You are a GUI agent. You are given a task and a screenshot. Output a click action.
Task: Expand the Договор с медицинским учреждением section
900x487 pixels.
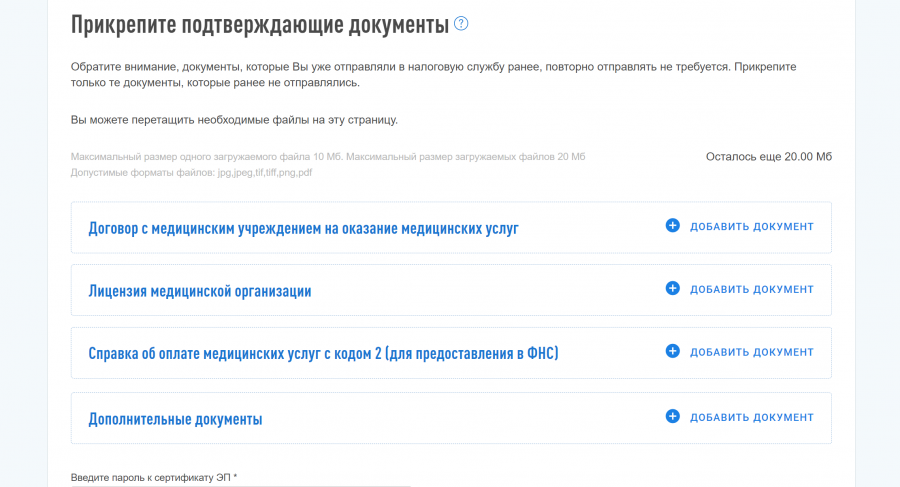point(303,229)
